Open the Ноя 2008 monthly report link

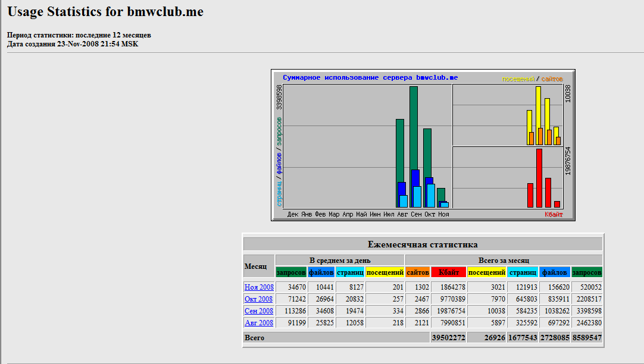click(x=258, y=287)
